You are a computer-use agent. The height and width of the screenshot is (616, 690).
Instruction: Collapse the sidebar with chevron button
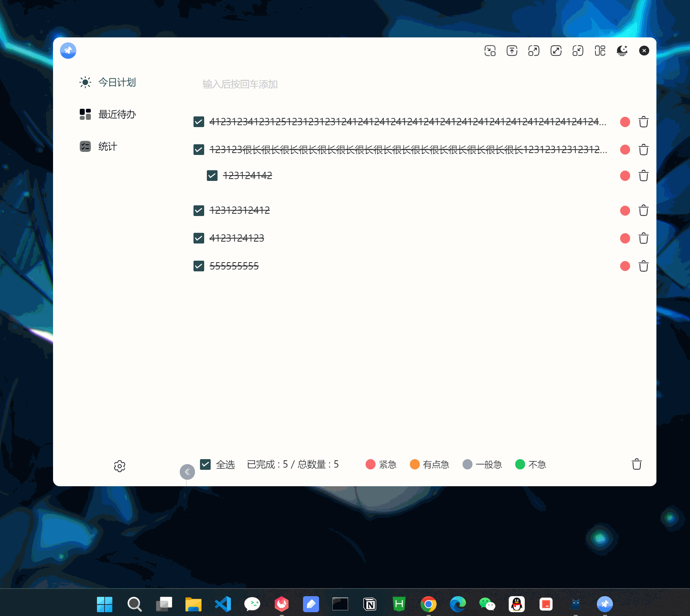coord(187,472)
